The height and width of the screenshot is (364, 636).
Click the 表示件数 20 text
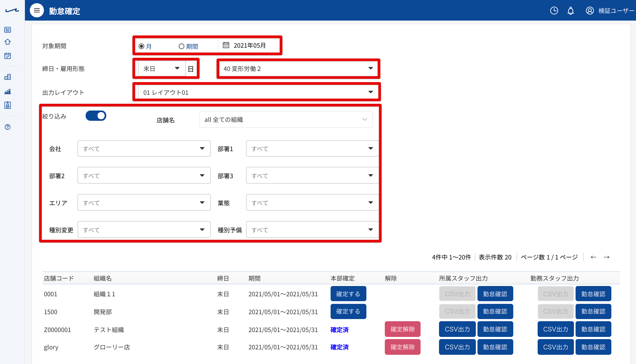tap(495, 257)
